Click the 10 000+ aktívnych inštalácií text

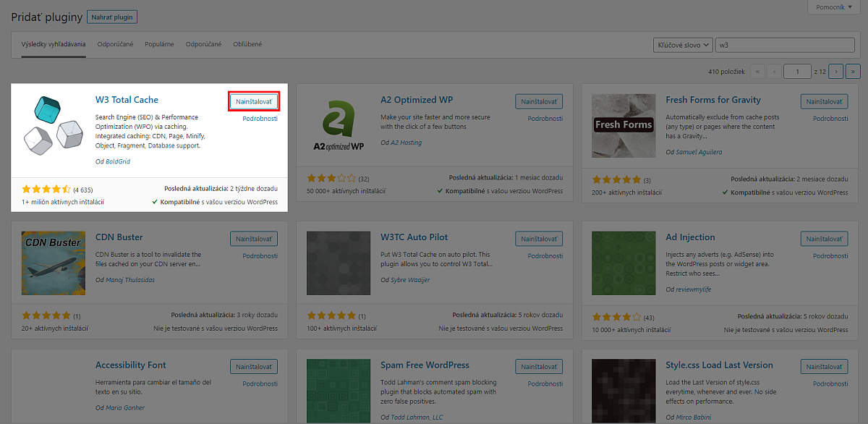[x=631, y=329]
